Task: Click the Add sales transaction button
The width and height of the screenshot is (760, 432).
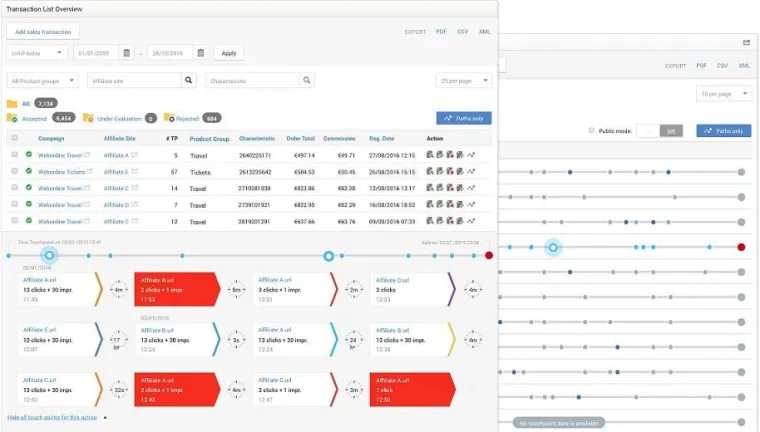Action: click(43, 32)
